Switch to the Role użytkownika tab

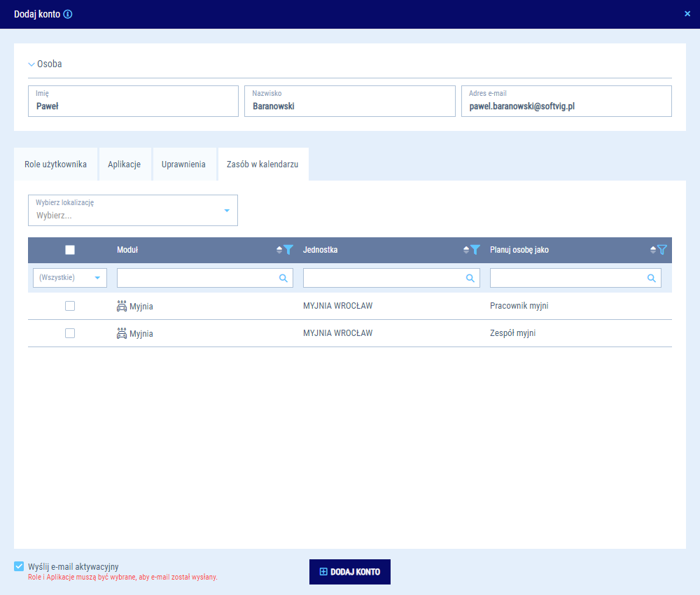(56, 164)
